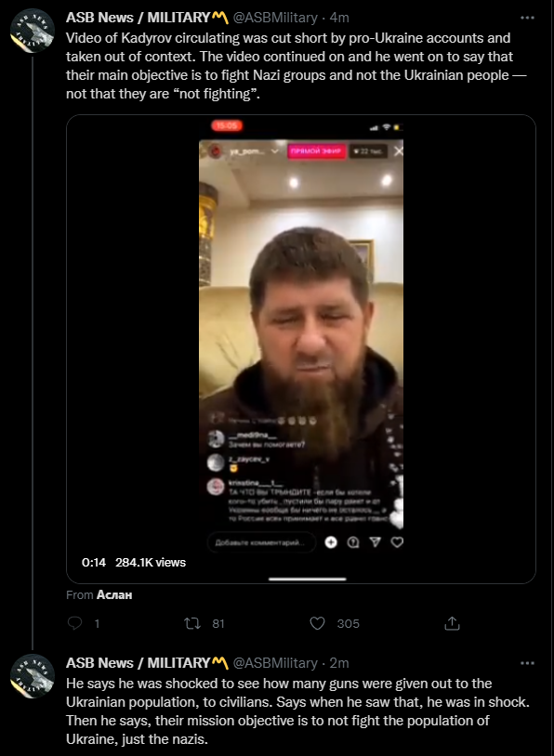The image size is (554, 756).
Task: Retweet the first tweet with 81 retweets
Action: (192, 623)
